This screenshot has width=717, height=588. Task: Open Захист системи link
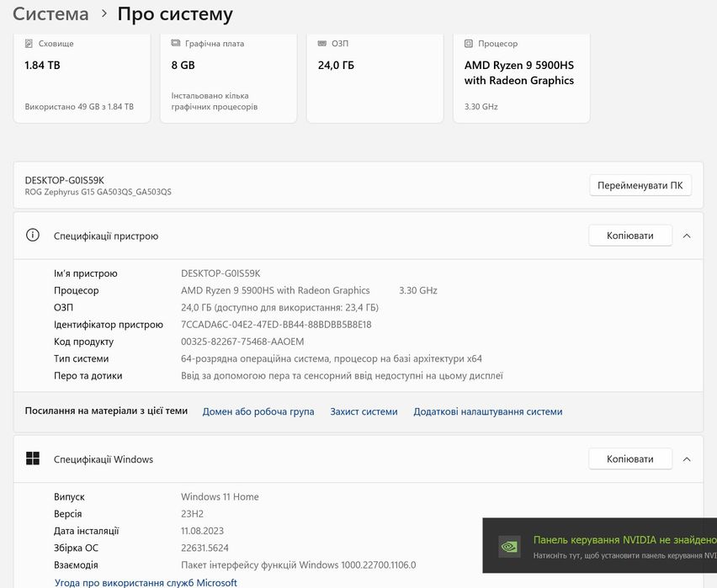tap(364, 412)
